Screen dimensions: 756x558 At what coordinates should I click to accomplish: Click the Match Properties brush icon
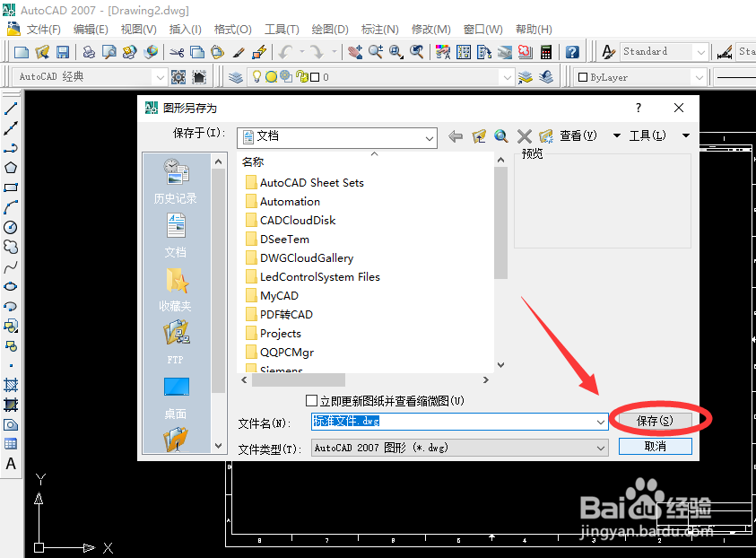pos(239,52)
